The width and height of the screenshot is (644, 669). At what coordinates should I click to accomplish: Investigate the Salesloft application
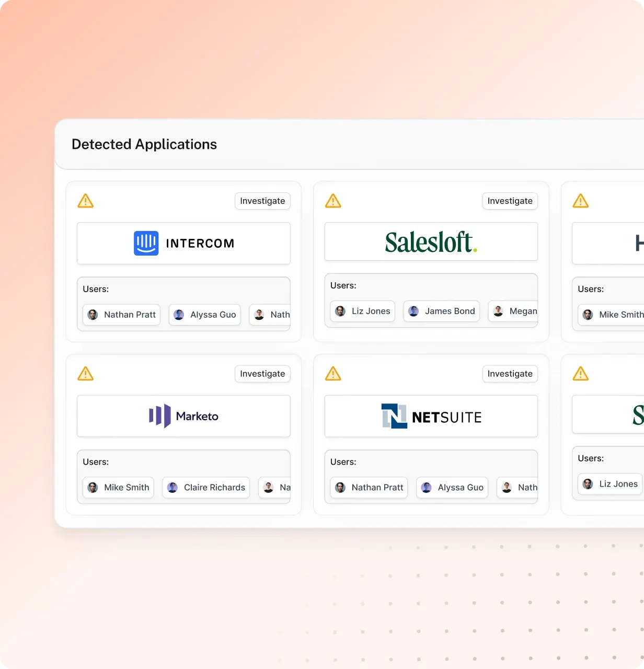[510, 201]
